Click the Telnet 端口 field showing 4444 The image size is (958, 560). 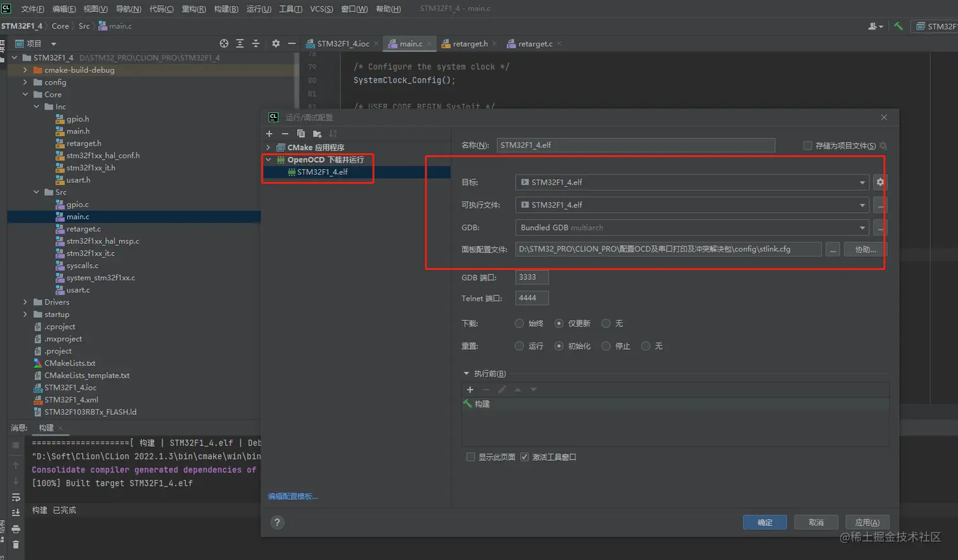pyautogui.click(x=532, y=298)
